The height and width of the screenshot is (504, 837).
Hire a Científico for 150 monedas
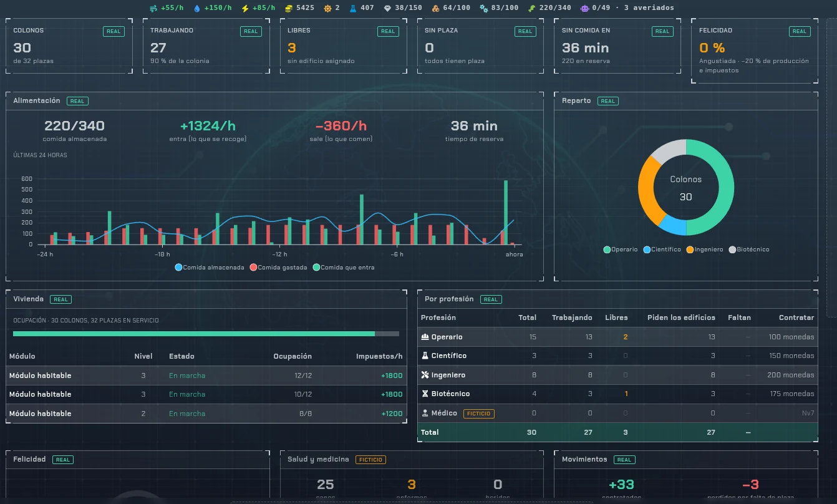point(792,356)
